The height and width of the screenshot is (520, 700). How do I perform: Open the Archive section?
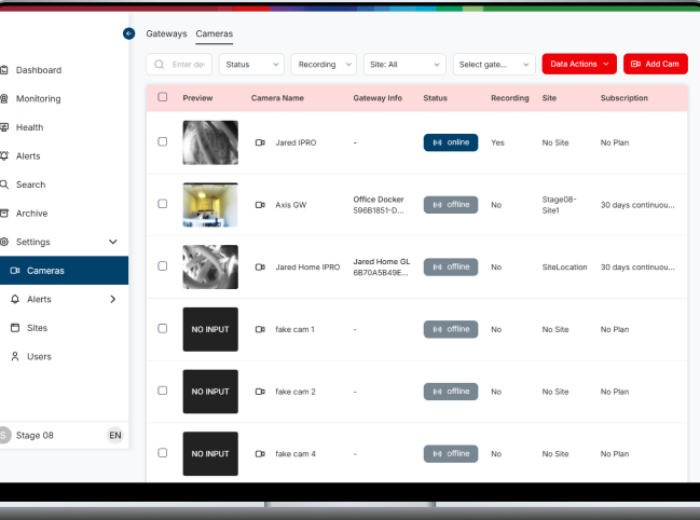pos(31,213)
